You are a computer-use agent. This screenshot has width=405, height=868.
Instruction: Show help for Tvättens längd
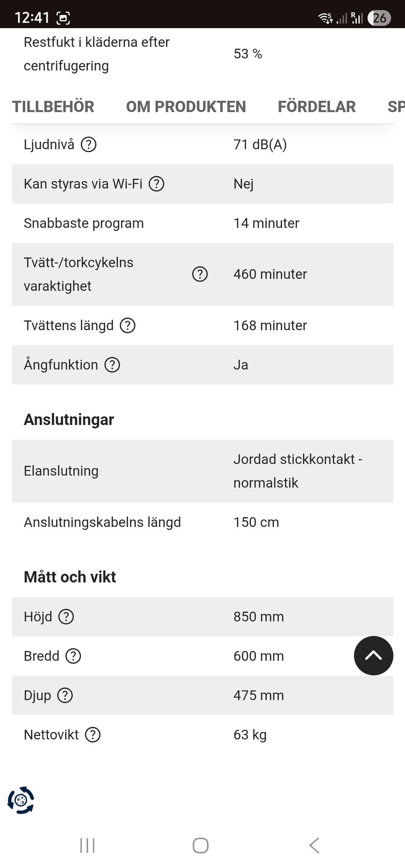click(x=128, y=325)
